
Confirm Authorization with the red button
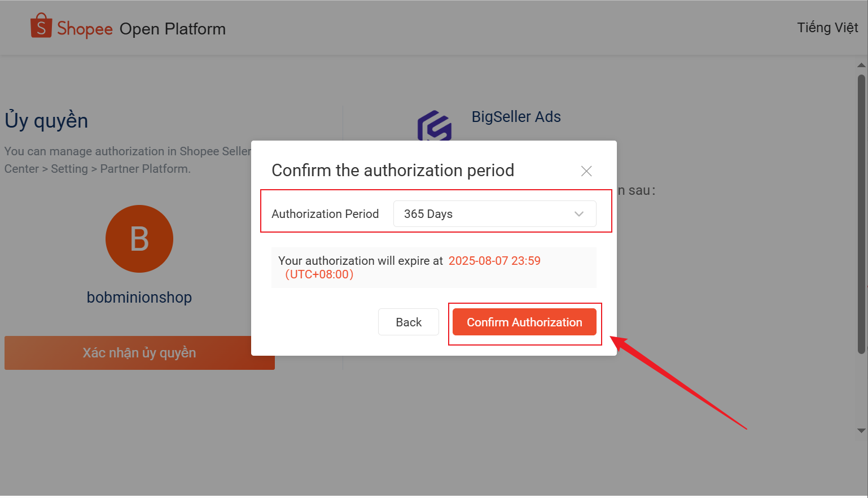524,322
